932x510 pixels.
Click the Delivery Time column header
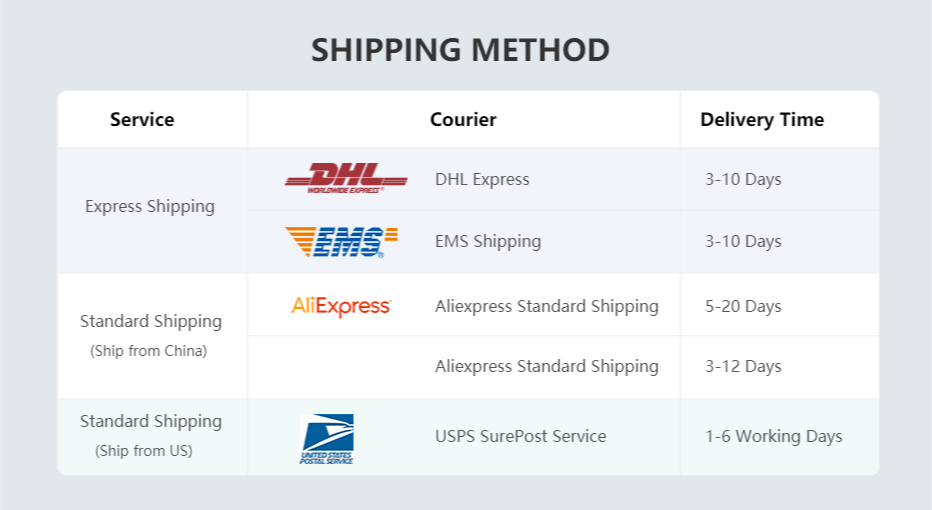(762, 120)
